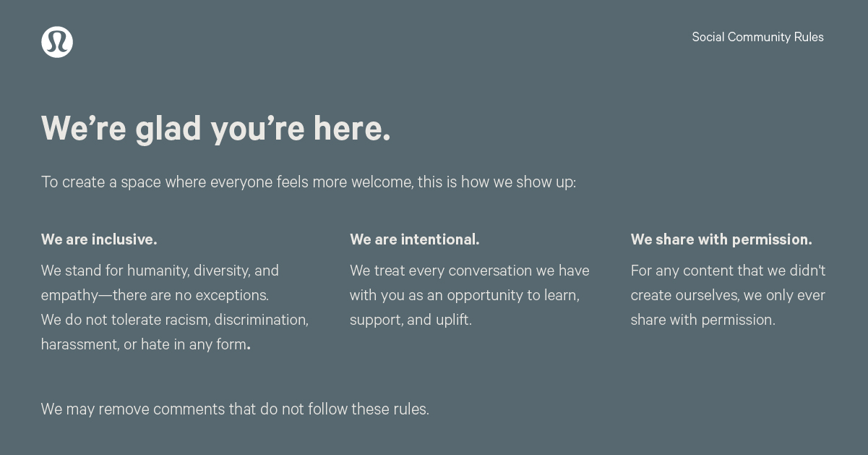
Task: Select the 'We share with permission.' heading
Action: click(721, 239)
